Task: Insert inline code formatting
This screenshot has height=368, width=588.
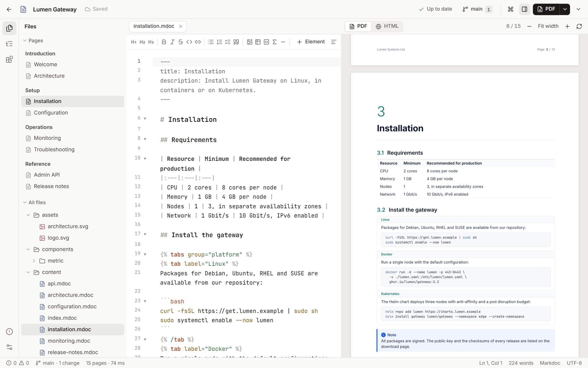Action: pyautogui.click(x=189, y=42)
